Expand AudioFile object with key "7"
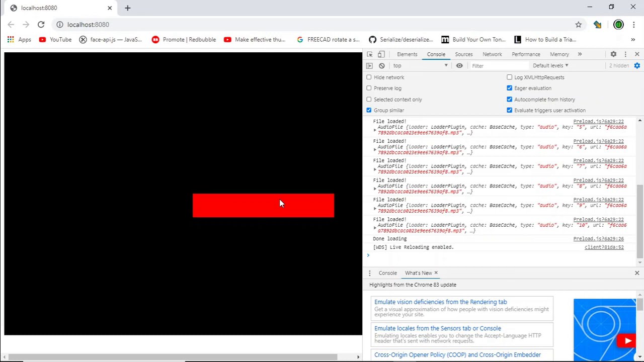 [x=375, y=169]
